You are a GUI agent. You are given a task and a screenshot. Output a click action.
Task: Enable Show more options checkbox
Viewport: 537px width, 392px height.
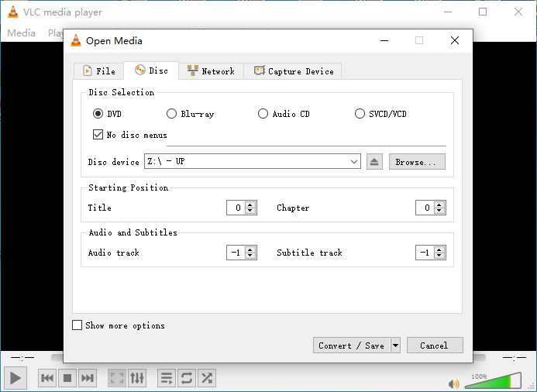pyautogui.click(x=77, y=325)
